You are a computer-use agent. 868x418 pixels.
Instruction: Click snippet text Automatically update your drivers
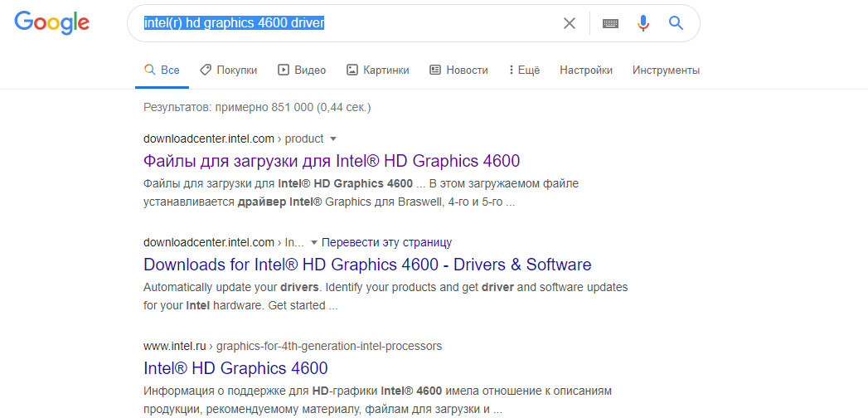point(231,288)
